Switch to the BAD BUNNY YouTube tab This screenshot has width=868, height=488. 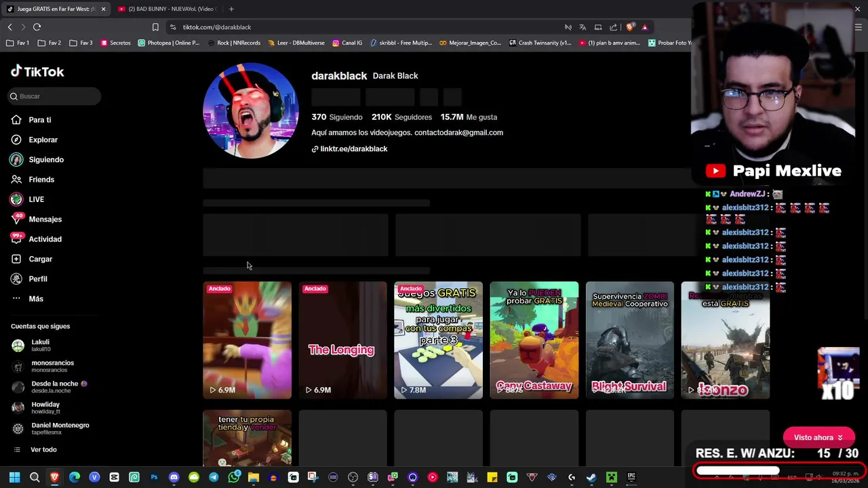tap(167, 9)
